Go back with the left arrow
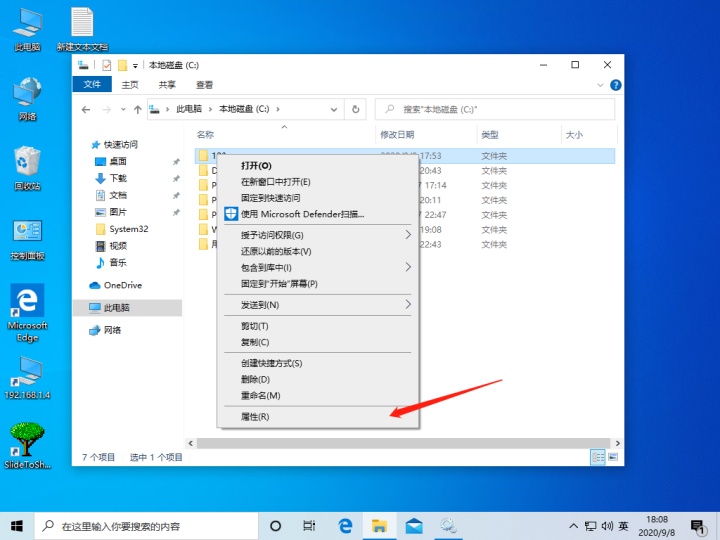720x540 pixels. coord(86,109)
